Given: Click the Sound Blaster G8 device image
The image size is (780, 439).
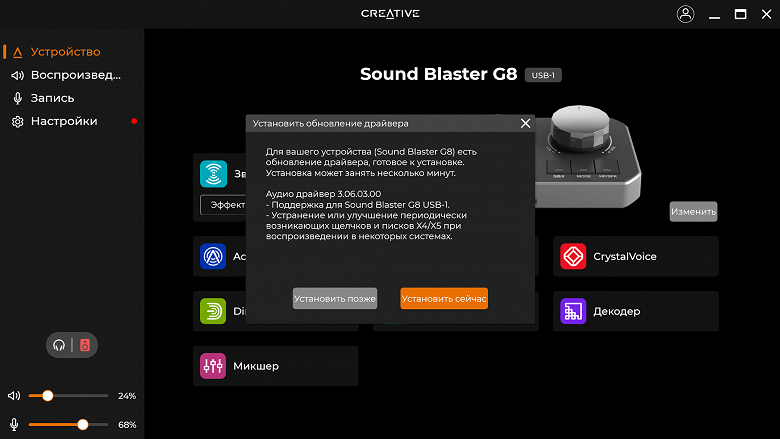Looking at the screenshot, I should point(586,157).
